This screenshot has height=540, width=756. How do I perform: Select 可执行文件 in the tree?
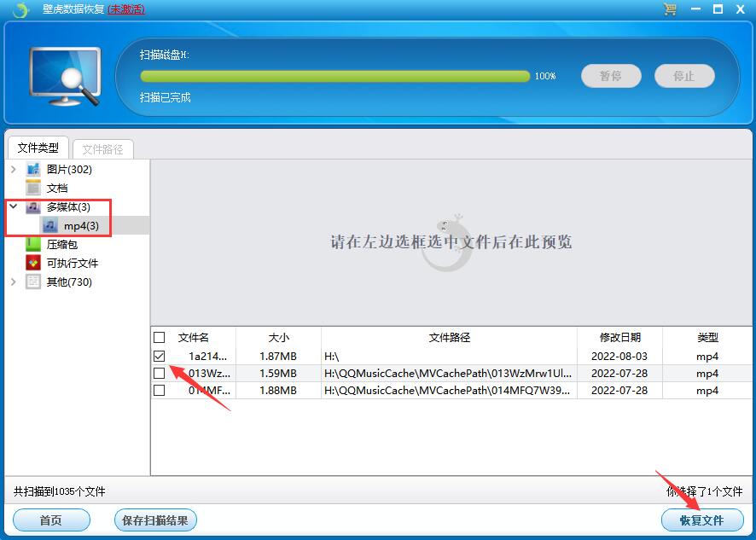coord(73,264)
